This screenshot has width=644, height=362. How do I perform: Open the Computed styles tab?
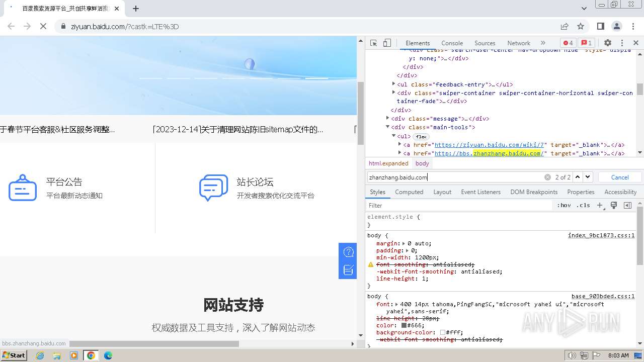[409, 192]
